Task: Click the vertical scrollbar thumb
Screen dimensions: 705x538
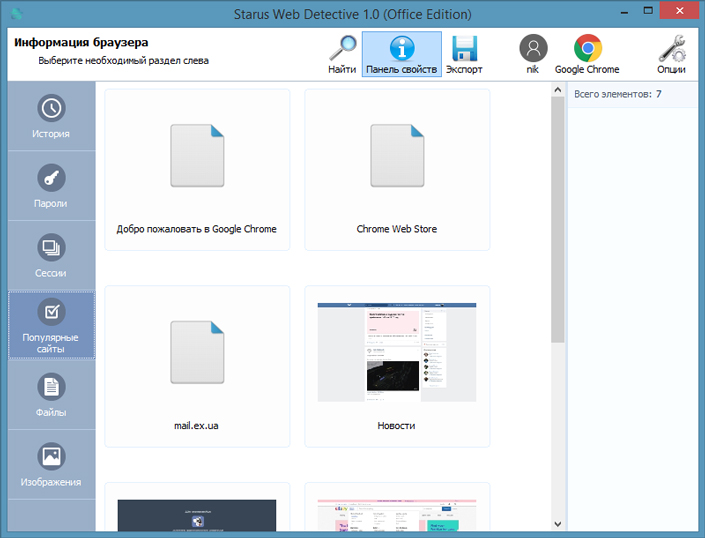Action: click(x=558, y=220)
